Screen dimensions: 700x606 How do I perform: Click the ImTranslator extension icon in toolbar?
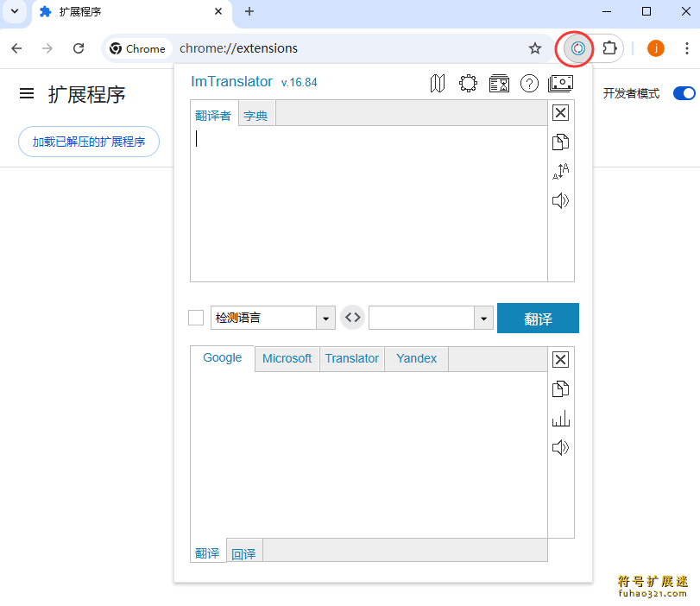coord(577,48)
